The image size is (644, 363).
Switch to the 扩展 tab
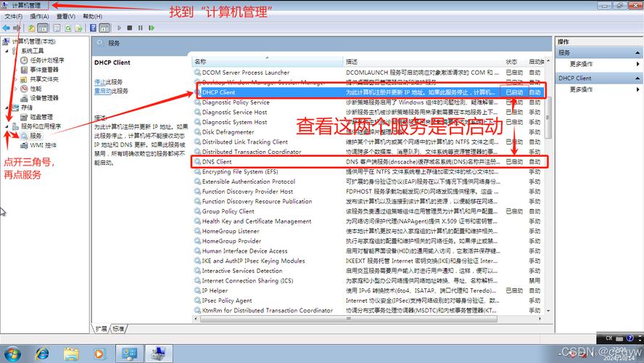[x=101, y=328]
